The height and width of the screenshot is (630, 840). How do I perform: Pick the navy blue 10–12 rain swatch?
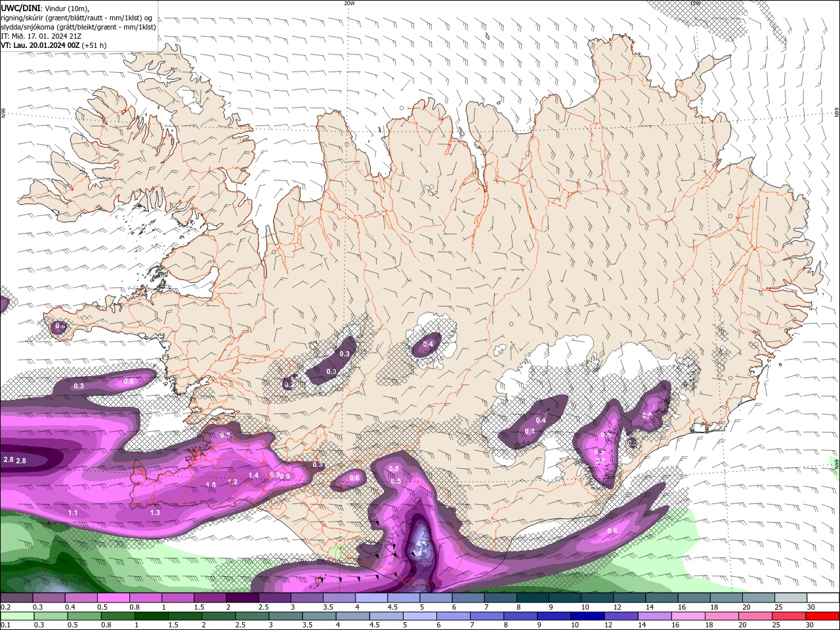click(x=587, y=616)
